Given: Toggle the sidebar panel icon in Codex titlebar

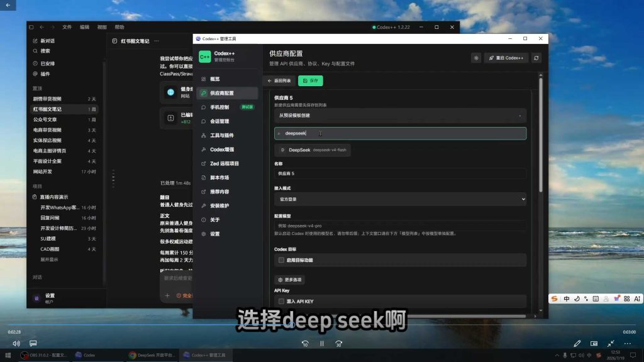Looking at the screenshot, I should coord(31,27).
